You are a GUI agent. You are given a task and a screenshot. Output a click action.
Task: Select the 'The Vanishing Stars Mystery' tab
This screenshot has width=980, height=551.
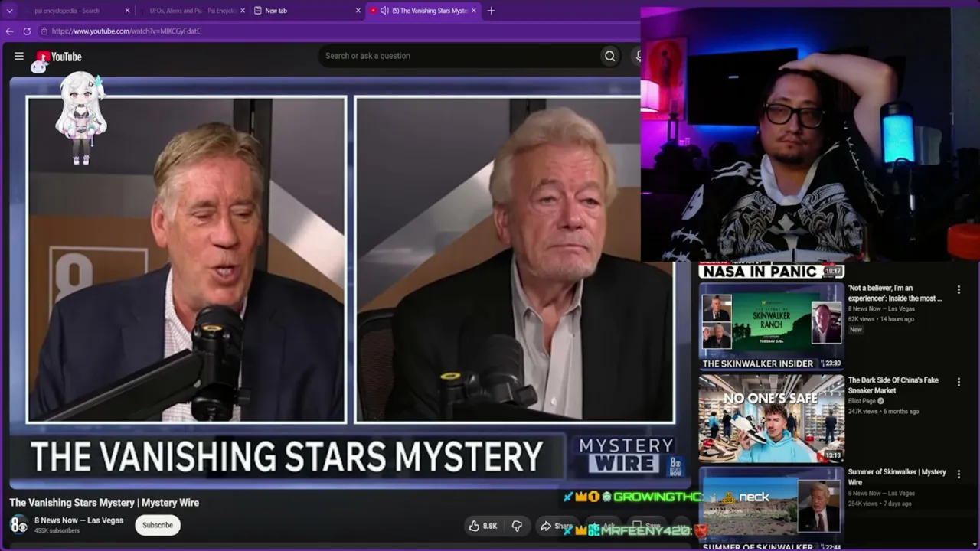coord(424,11)
